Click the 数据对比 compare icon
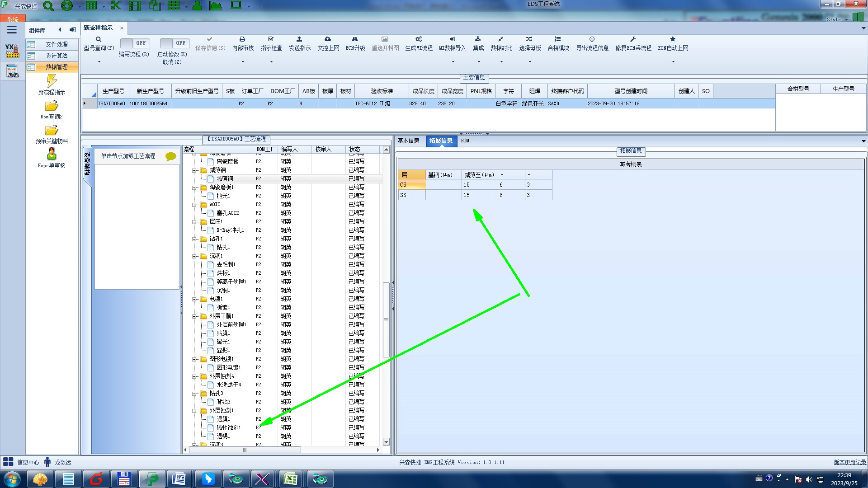Image resolution: width=868 pixels, height=488 pixels. tap(501, 39)
